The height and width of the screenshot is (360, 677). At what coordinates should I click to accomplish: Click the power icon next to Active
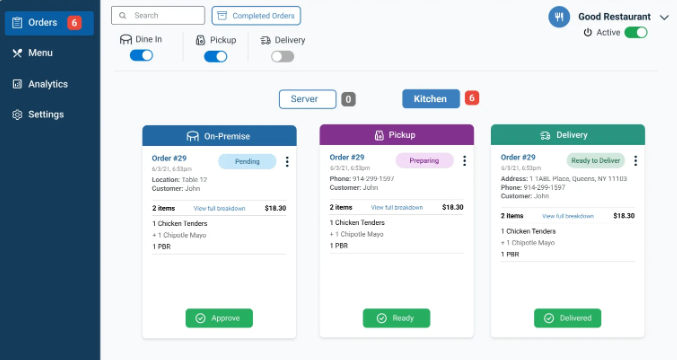click(x=588, y=32)
